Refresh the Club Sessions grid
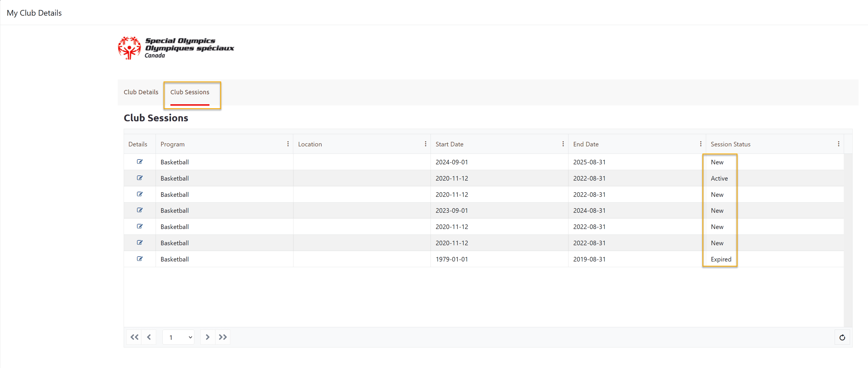 [x=842, y=337]
